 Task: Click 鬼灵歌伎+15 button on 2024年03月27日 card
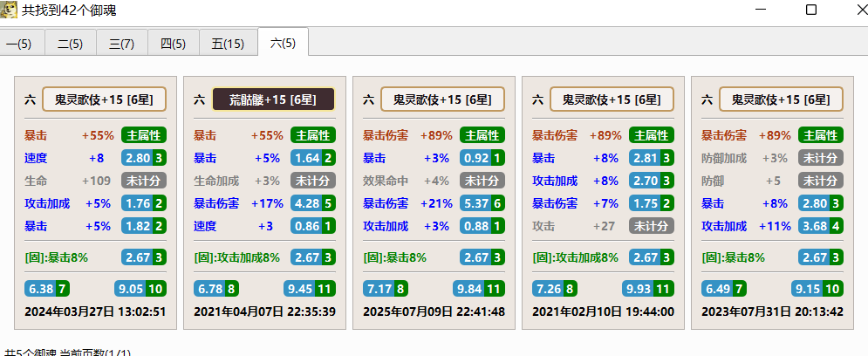pyautogui.click(x=105, y=99)
